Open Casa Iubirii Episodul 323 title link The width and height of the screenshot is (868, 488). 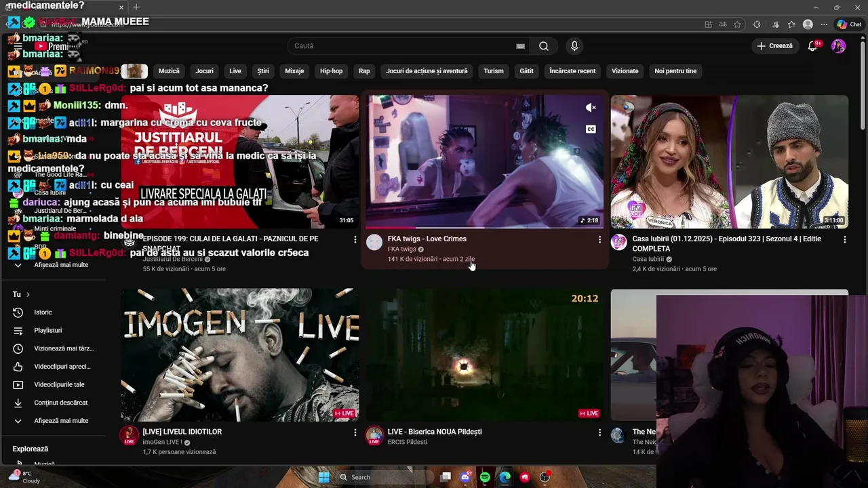click(x=726, y=243)
